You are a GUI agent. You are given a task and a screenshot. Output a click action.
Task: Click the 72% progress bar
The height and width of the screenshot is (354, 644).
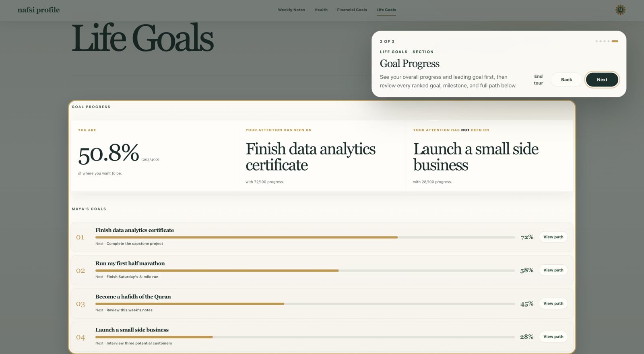[x=305, y=237]
